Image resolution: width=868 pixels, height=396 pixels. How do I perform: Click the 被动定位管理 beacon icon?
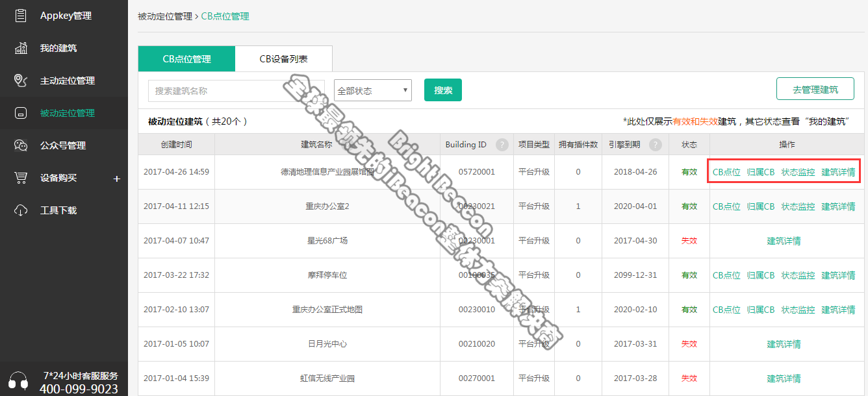click(x=21, y=113)
